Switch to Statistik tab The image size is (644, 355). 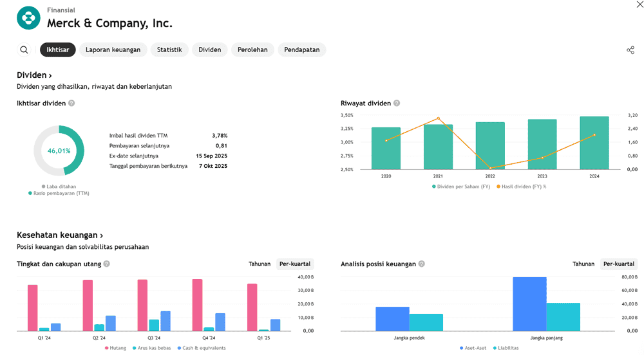pos(169,50)
